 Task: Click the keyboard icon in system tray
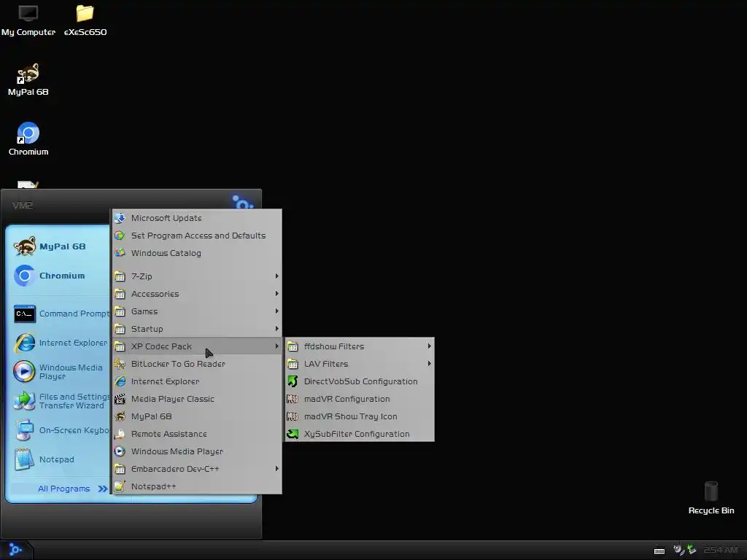coord(659,551)
